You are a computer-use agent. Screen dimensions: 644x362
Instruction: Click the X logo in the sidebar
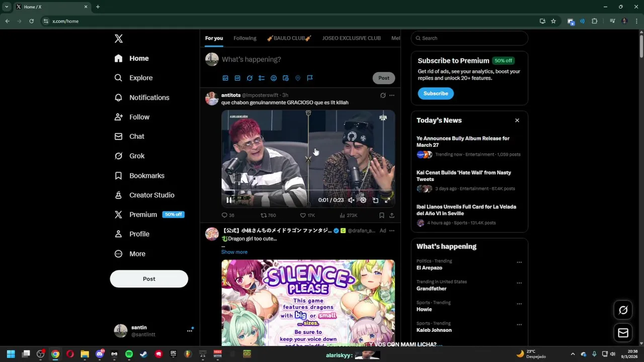click(118, 39)
